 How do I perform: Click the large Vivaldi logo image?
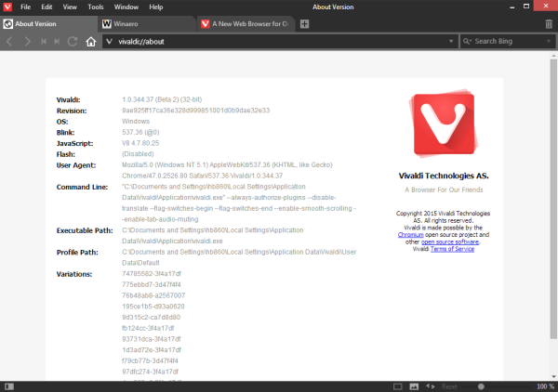point(444,124)
